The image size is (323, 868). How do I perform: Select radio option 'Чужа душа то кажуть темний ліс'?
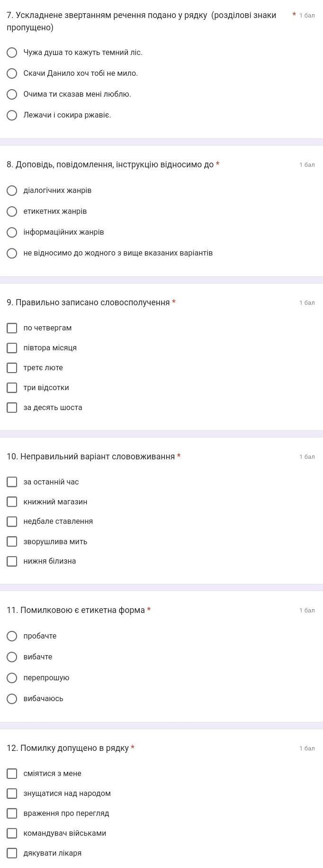coord(12,53)
